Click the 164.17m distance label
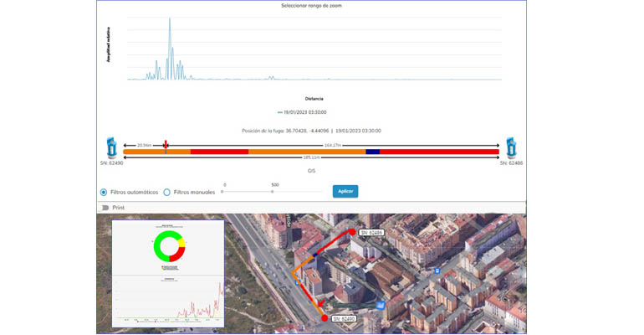The width and height of the screenshot is (644, 335). click(332, 146)
